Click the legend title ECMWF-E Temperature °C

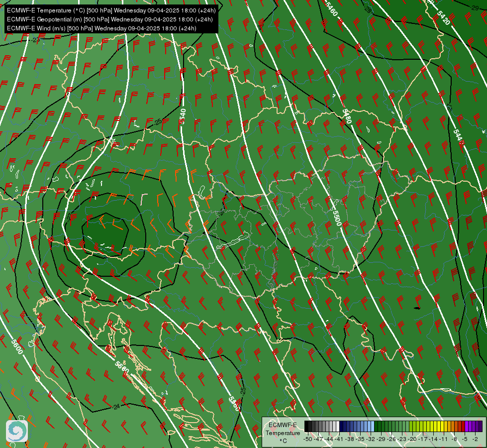283,433
